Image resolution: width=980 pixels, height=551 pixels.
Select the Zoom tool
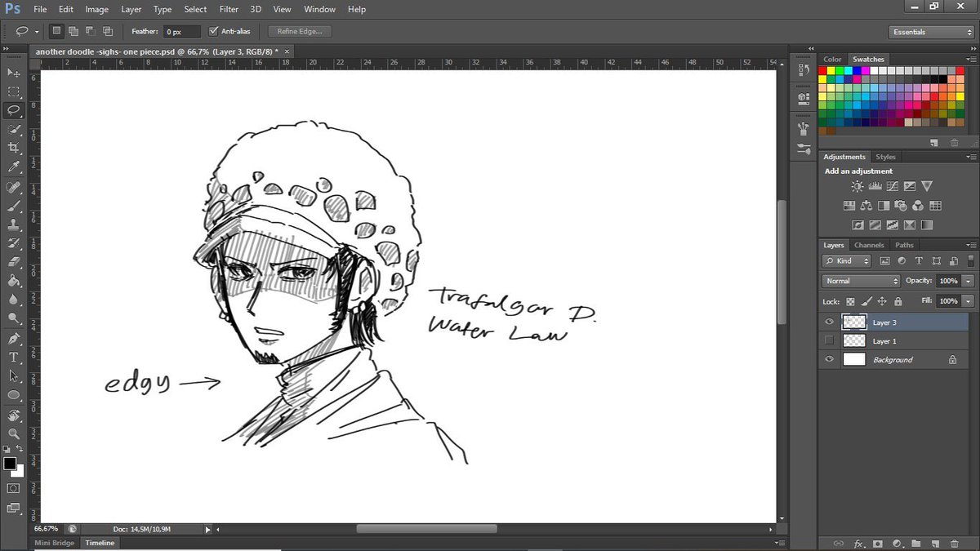(x=14, y=434)
